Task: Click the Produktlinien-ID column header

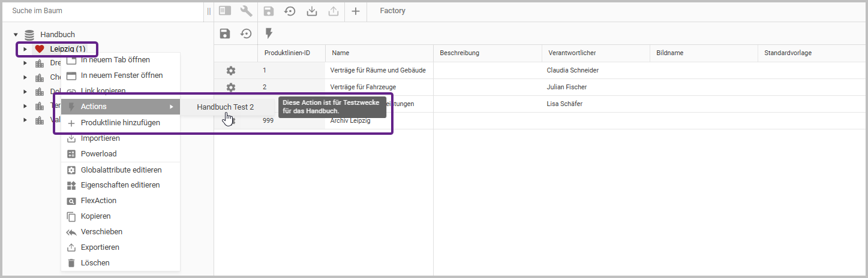Action: click(287, 53)
